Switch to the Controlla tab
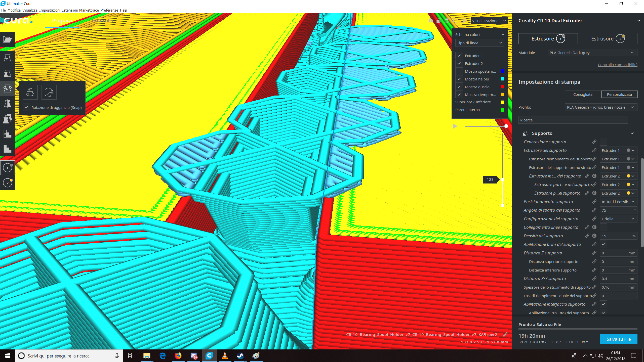 [102, 21]
